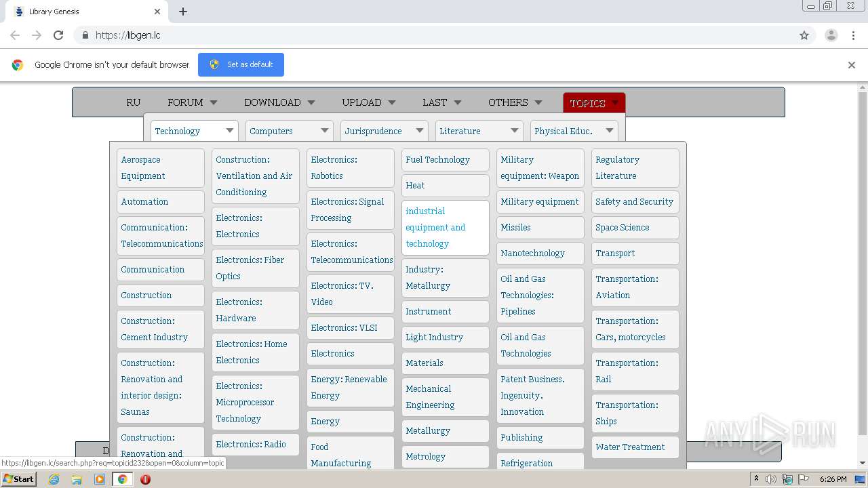This screenshot has height=488, width=868.
Task: Click the red Opera taskbar icon
Action: pos(145,479)
